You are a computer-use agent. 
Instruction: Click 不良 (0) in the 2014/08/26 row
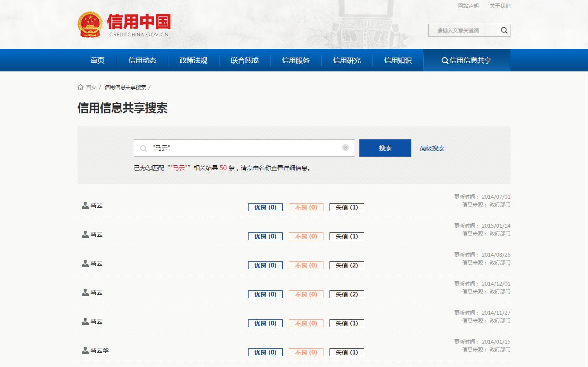pos(306,265)
